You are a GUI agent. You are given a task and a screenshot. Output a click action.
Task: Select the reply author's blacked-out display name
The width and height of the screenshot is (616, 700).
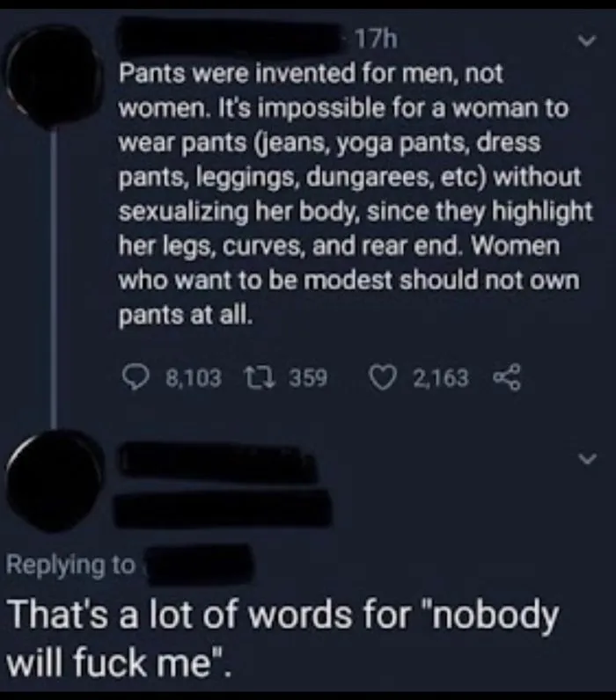pyautogui.click(x=218, y=462)
